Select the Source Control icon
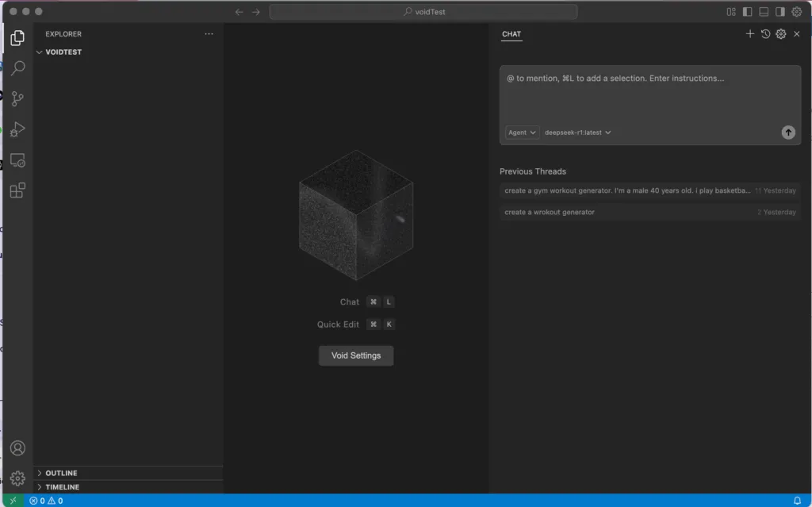 [17, 98]
